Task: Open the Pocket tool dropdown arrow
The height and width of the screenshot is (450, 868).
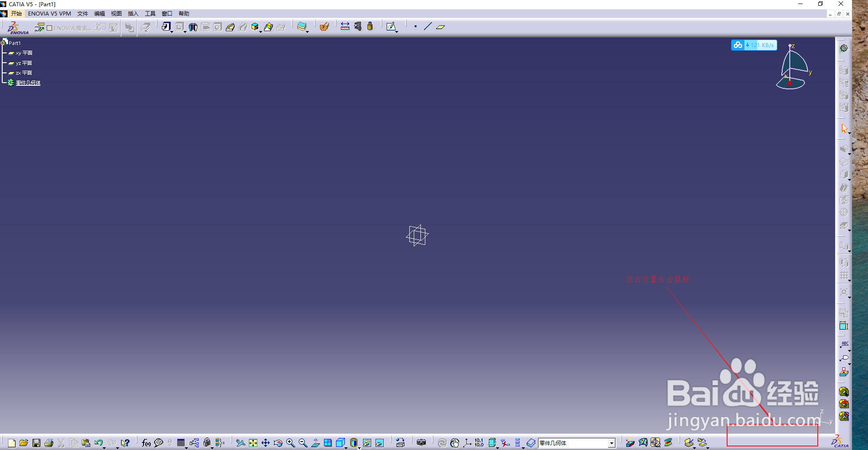Action: (x=185, y=32)
